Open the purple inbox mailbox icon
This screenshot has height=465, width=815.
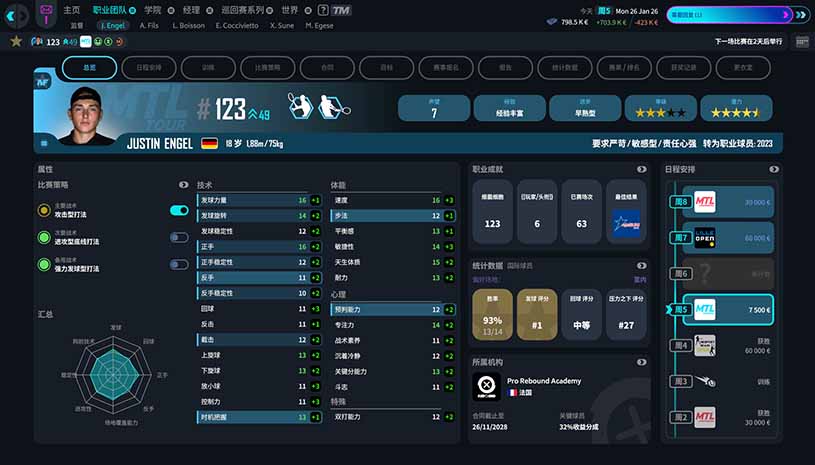click(x=46, y=13)
